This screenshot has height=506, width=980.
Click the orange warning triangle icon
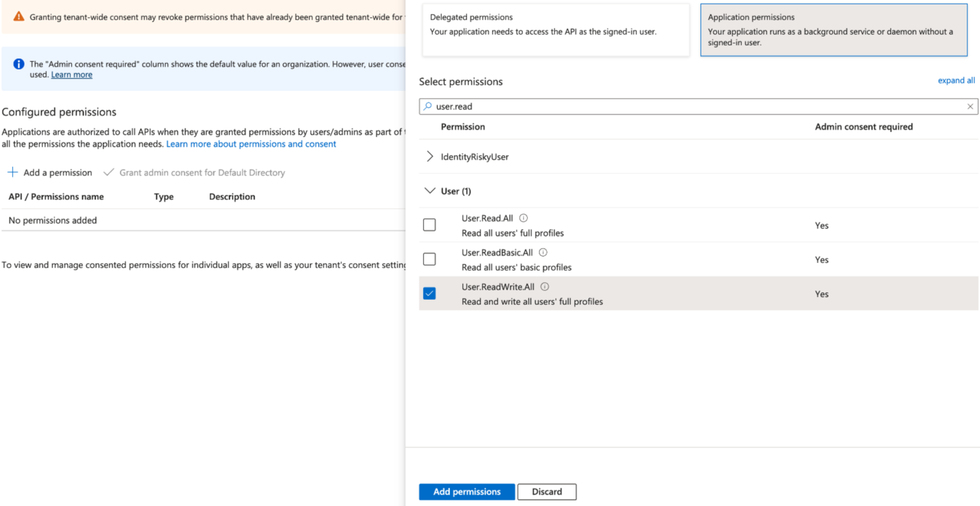pyautogui.click(x=19, y=16)
